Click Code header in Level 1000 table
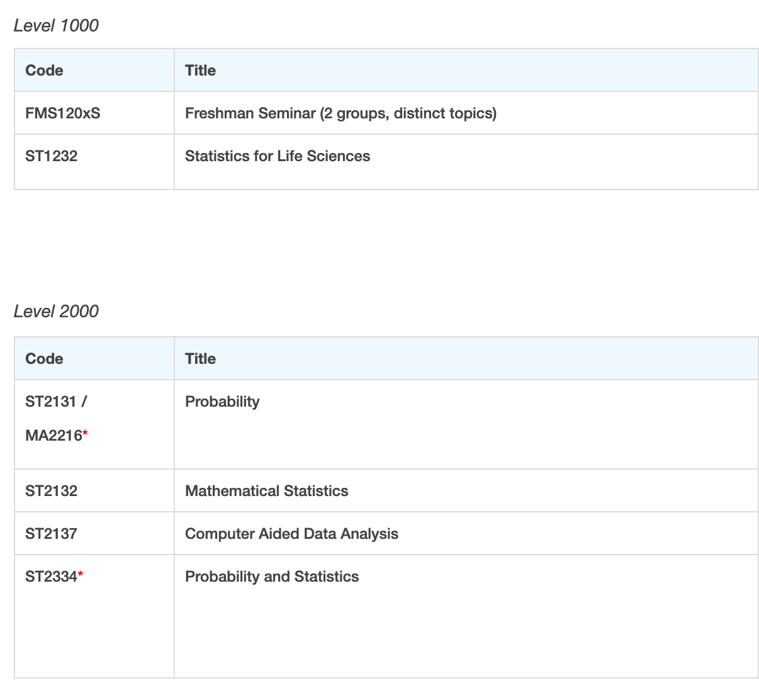The image size is (759, 700). [x=44, y=71]
